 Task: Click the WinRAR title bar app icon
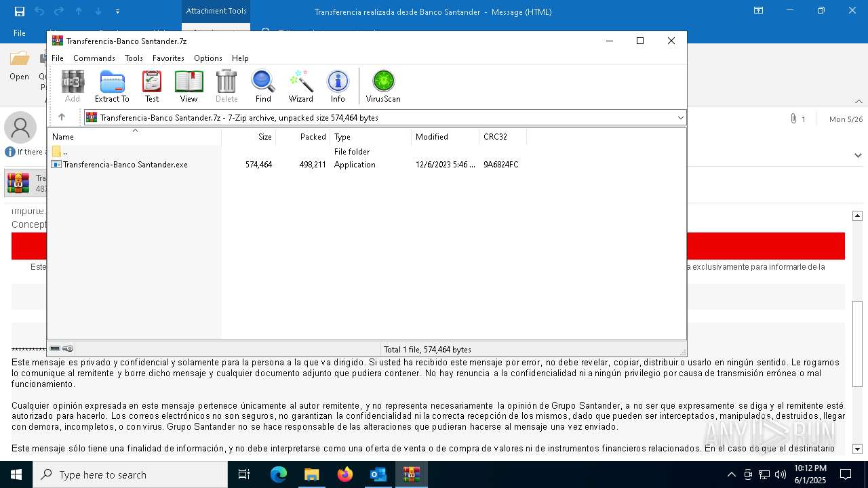(57, 41)
